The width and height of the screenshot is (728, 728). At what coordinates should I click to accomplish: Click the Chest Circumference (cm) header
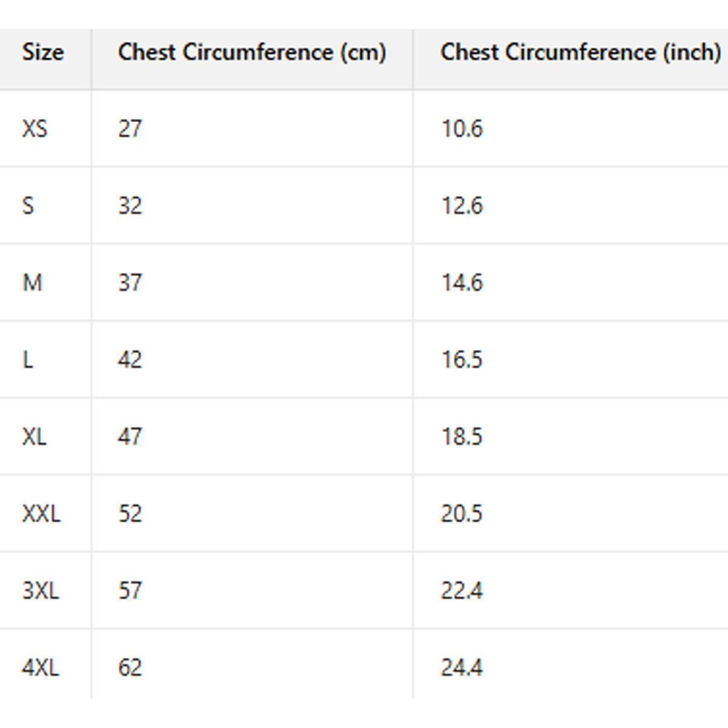pos(252,53)
